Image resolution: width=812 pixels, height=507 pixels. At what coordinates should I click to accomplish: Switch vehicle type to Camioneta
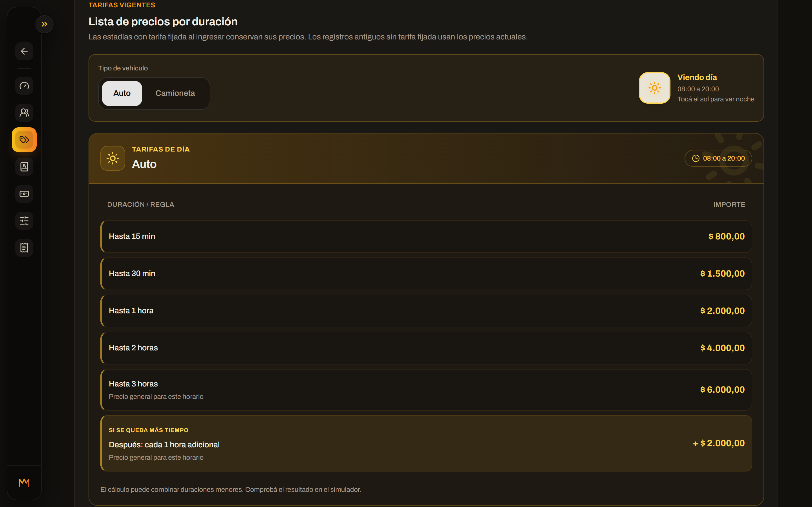click(175, 93)
